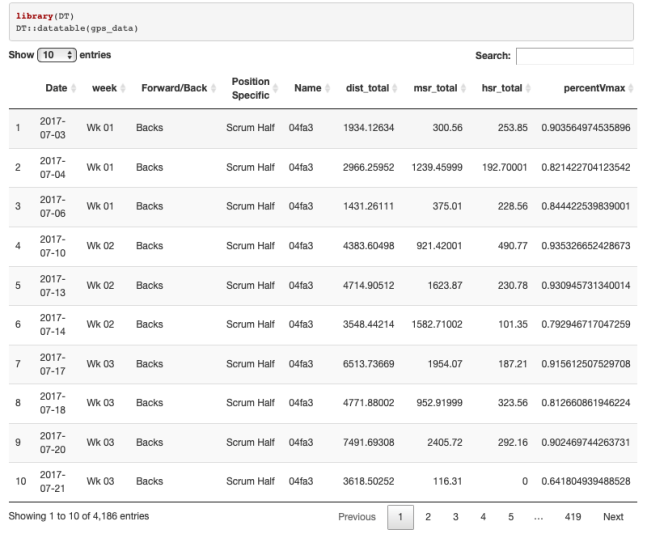Select date cell 2017-07-04
Image resolution: width=647 pixels, height=534 pixels.
coord(52,168)
